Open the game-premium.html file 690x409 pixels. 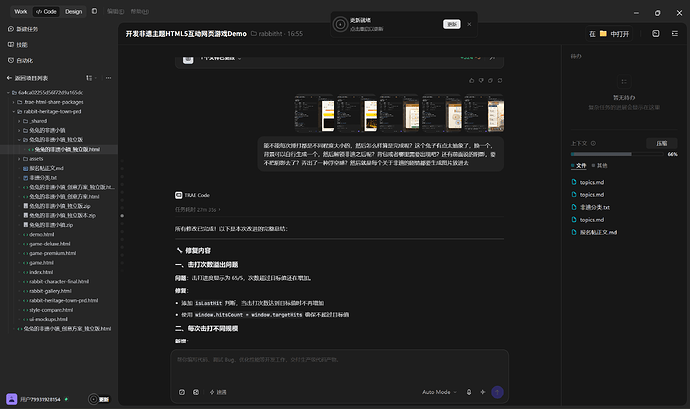coord(52,253)
